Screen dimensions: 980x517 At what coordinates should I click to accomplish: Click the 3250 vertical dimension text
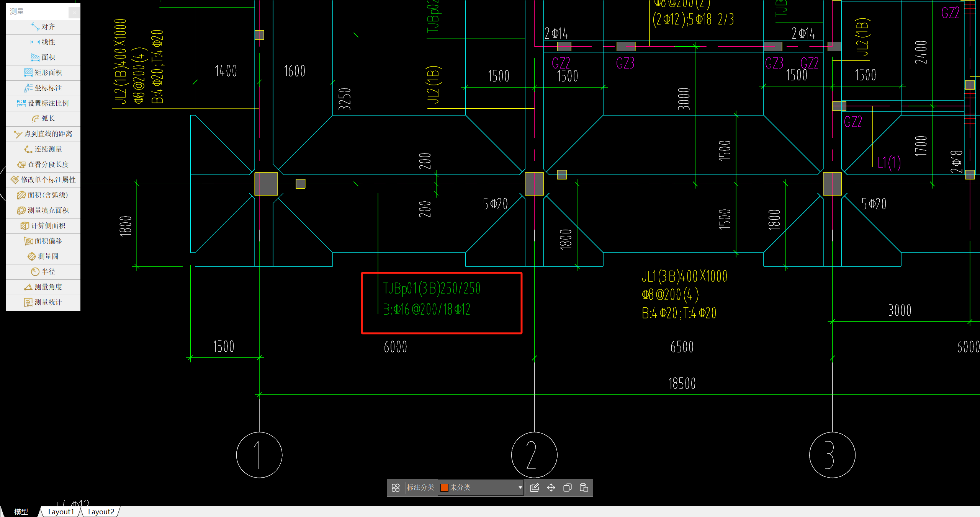click(344, 99)
